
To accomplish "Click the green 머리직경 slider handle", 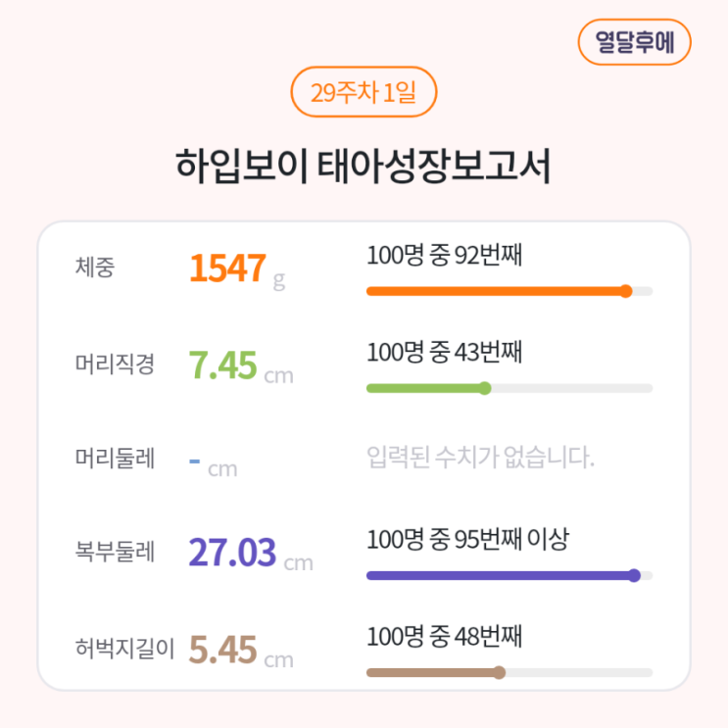I will 484,388.
